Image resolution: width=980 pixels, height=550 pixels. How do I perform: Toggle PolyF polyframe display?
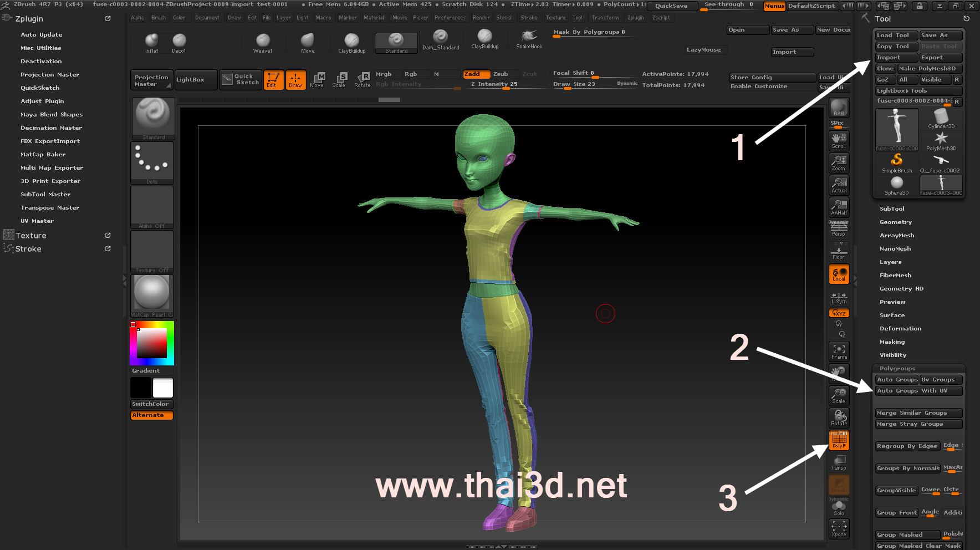pyautogui.click(x=839, y=440)
